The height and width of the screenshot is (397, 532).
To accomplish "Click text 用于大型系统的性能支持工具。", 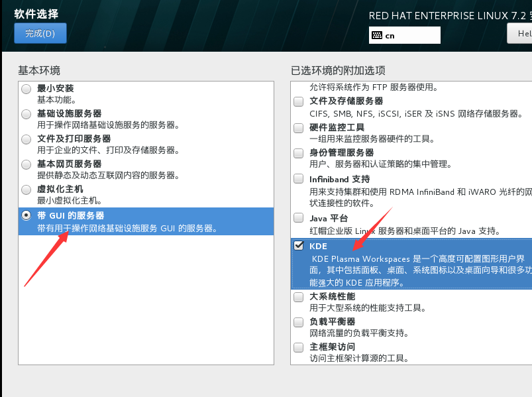I will click(x=368, y=308).
